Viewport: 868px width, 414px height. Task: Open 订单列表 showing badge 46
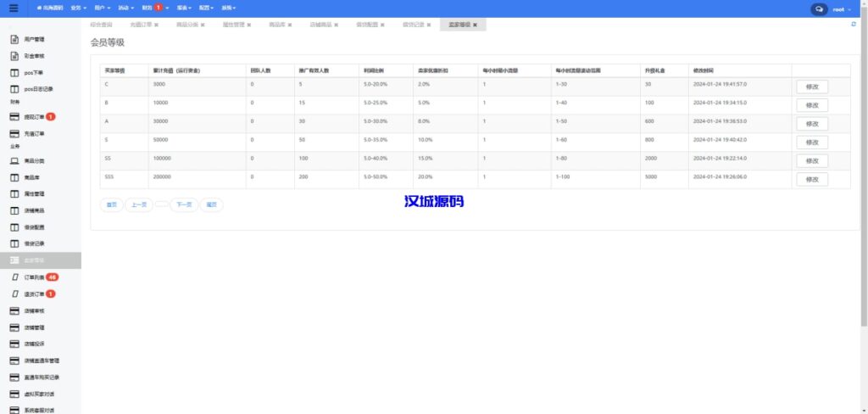pyautogui.click(x=36, y=277)
